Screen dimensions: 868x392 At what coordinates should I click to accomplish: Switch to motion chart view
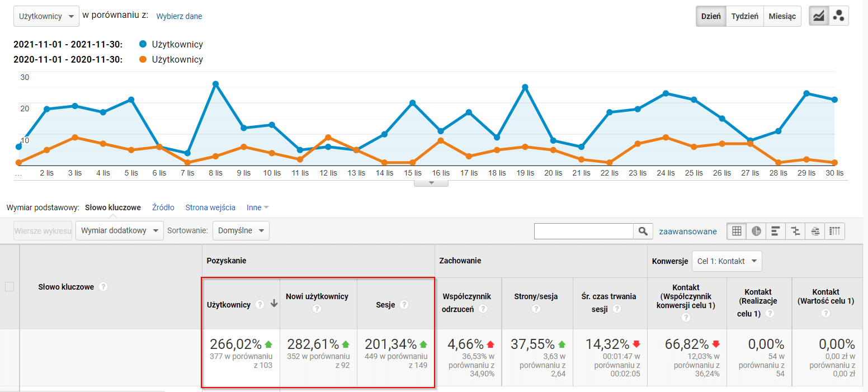tap(838, 16)
